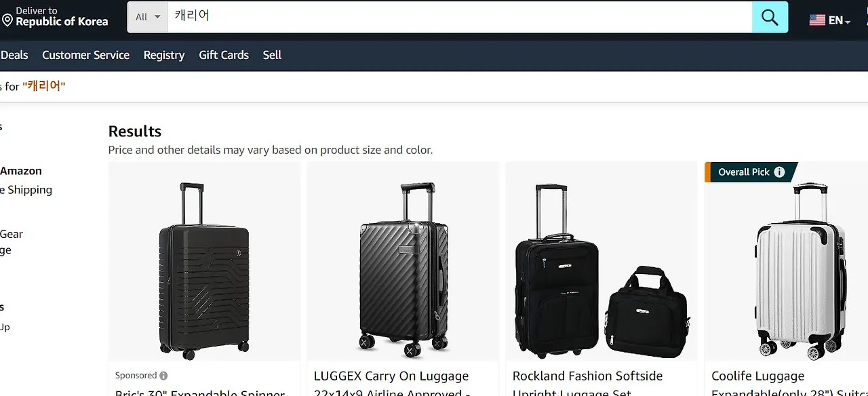
Task: Open the Bric's black spinner suitcase image
Action: tap(204, 271)
